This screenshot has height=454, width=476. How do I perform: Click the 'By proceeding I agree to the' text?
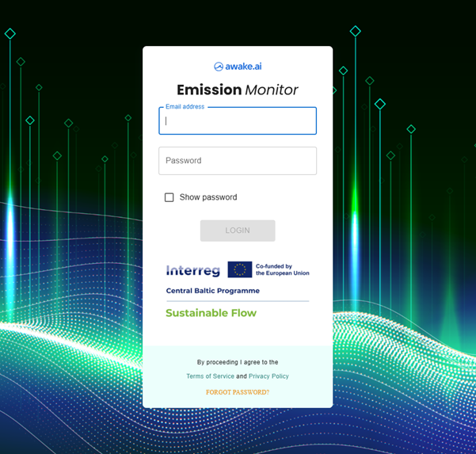(238, 362)
